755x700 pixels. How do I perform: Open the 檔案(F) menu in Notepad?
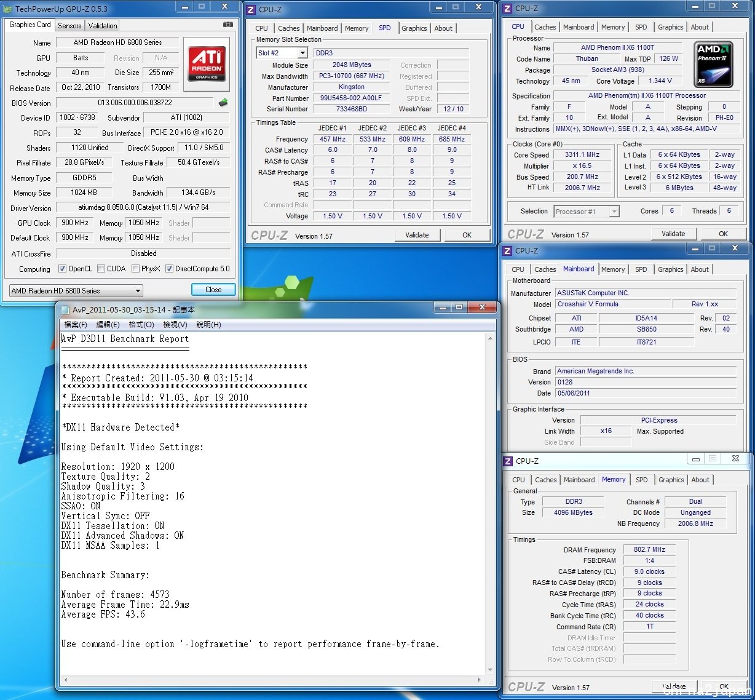tap(76, 325)
